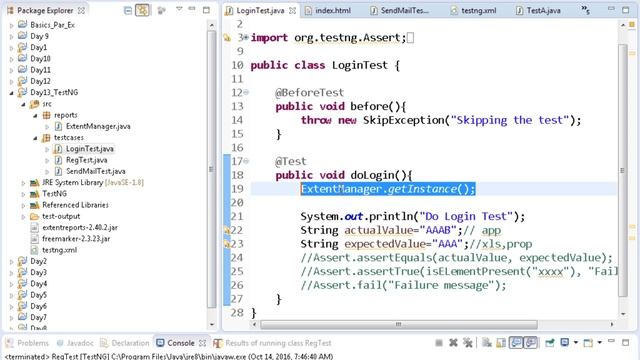Select the Day5 project
The image size is (640, 360).
(x=38, y=295)
